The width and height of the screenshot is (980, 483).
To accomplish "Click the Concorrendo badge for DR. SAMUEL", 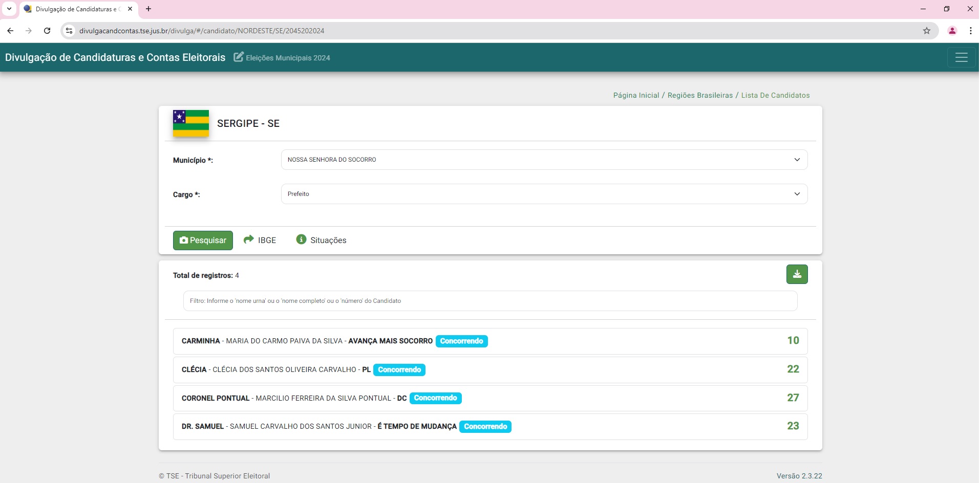I will coord(485,427).
